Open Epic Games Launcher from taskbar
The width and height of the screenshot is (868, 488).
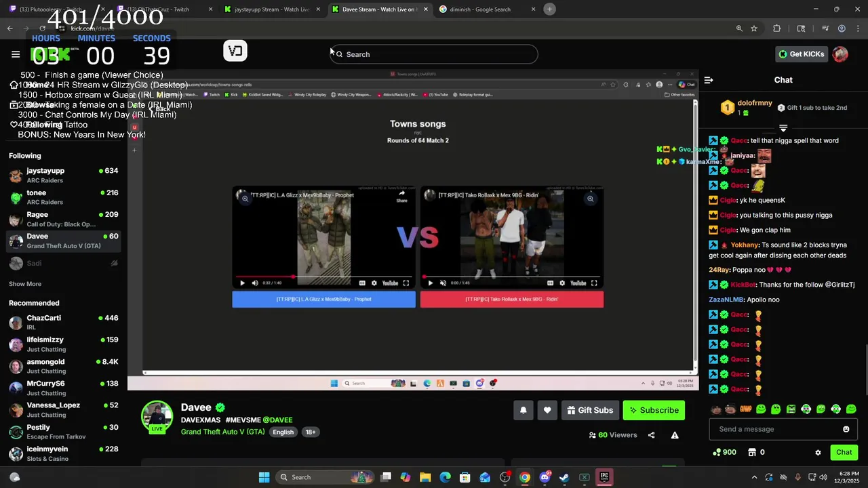point(604,477)
